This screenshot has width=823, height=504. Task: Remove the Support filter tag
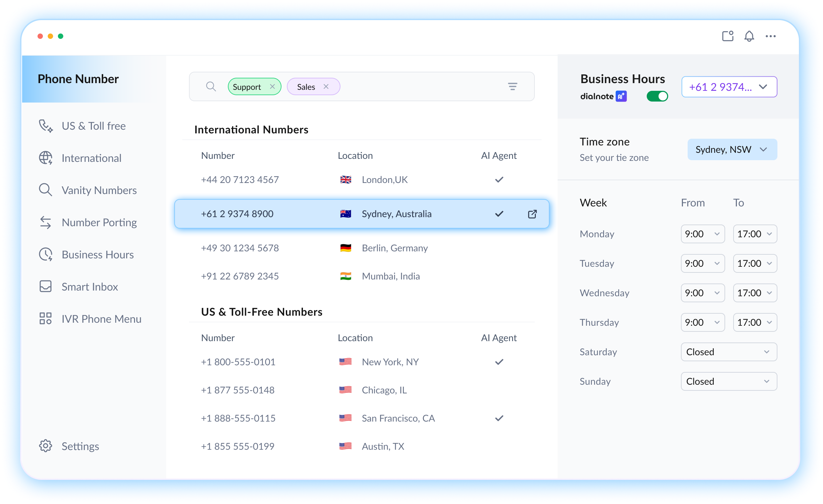272,87
